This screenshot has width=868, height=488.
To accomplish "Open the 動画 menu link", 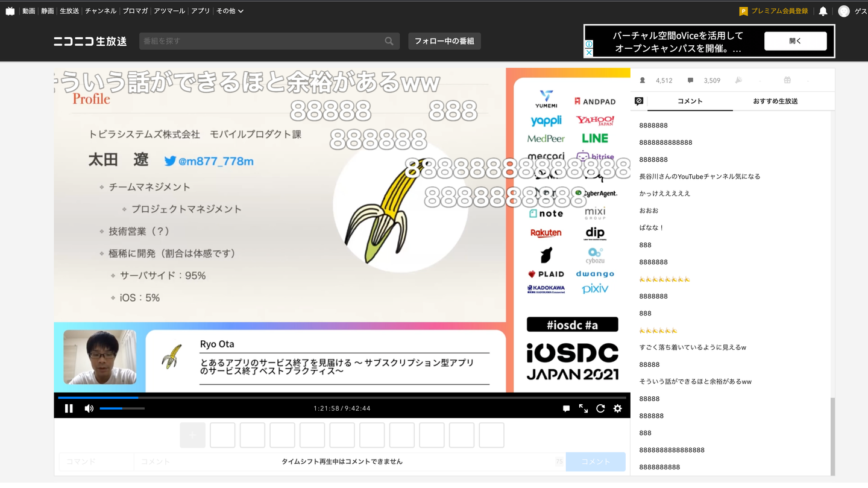I will (29, 11).
